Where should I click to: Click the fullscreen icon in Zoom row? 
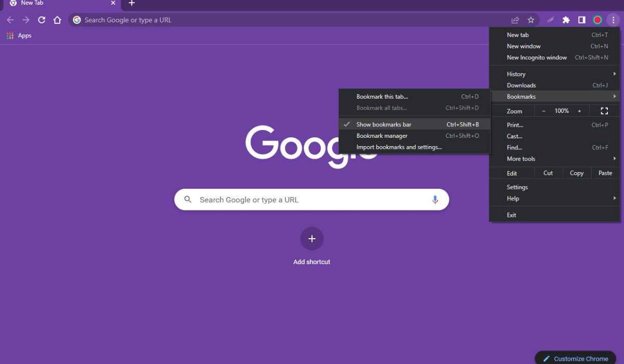pyautogui.click(x=604, y=111)
